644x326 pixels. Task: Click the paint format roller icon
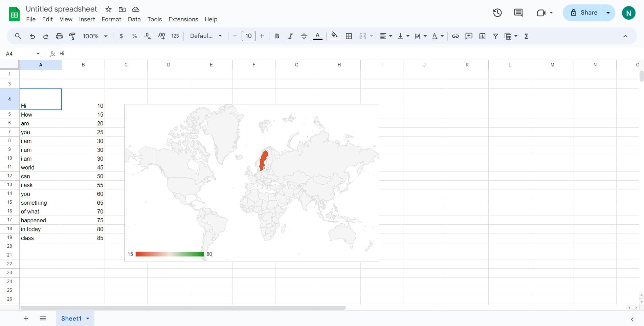point(72,36)
